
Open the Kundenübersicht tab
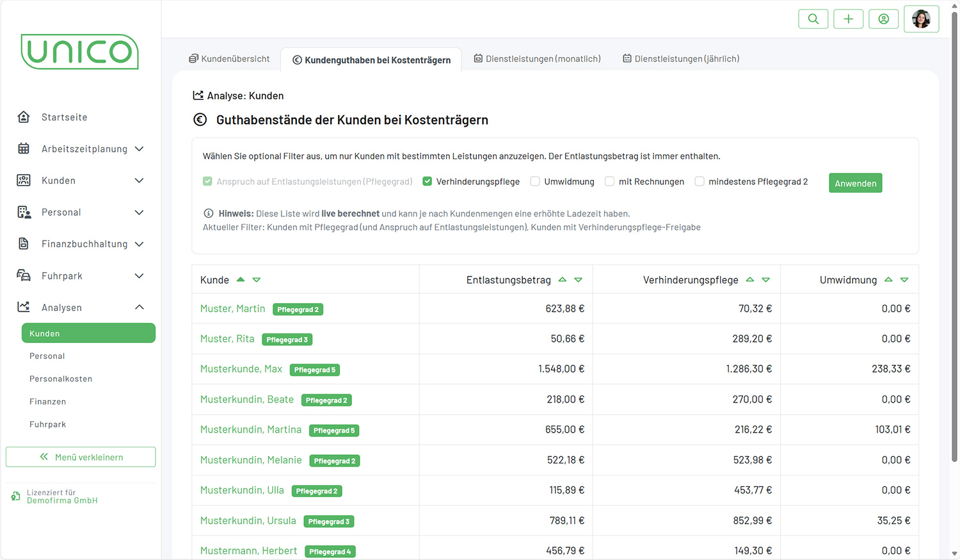tap(229, 59)
